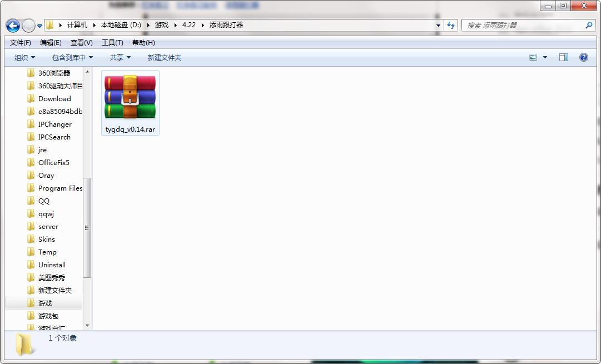Screen dimensions: 601x364
Task: Expand the chevron after 计算机 in breadcrumb
Action: pos(95,26)
